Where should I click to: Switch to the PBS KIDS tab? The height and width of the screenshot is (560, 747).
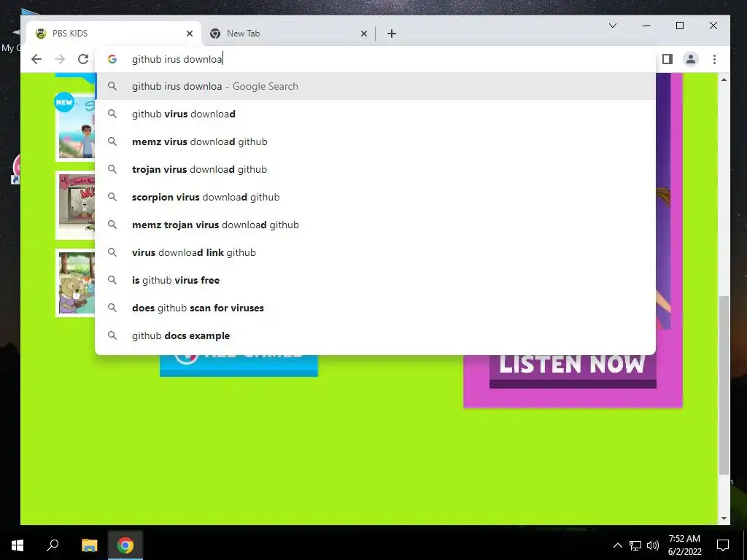[x=113, y=34]
